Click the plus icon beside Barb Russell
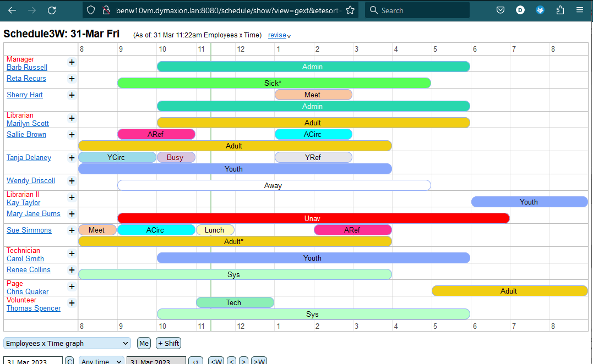 coord(72,62)
